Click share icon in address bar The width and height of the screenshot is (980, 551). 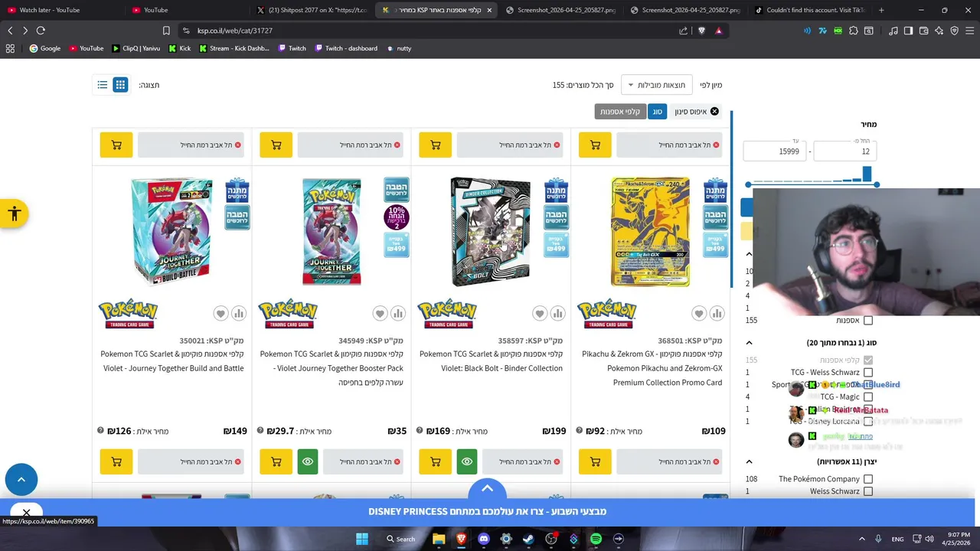[683, 31]
